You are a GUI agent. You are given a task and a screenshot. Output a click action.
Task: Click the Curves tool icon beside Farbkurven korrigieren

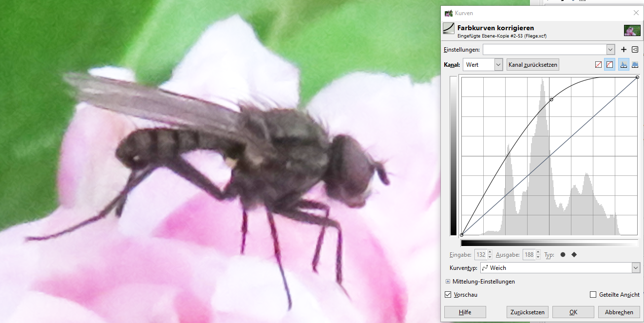(x=448, y=28)
